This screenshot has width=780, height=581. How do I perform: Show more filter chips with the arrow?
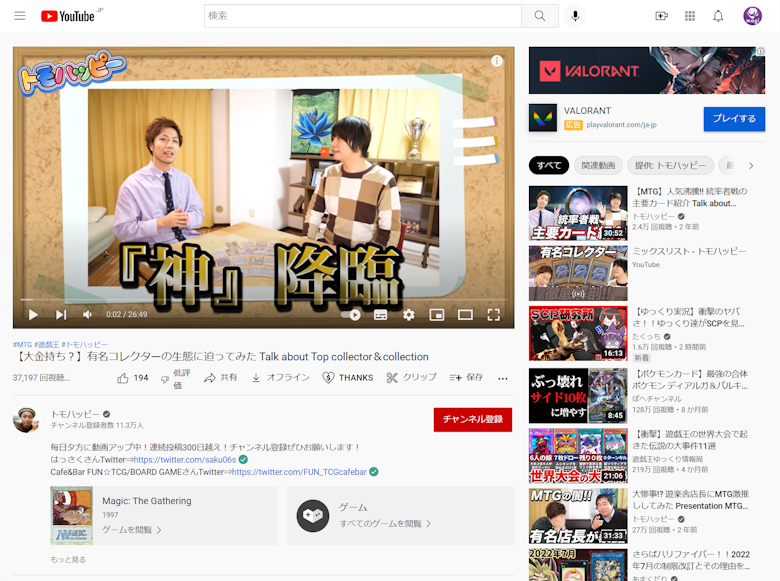pos(751,166)
